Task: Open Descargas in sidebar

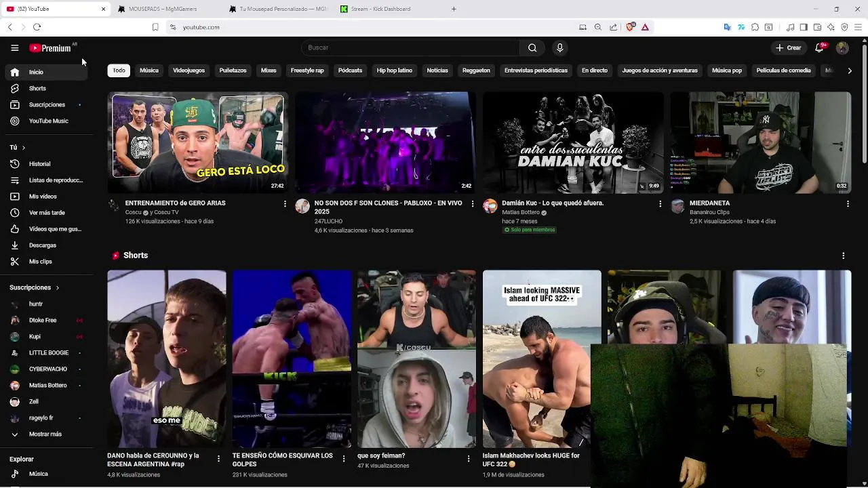Action: 45,245
